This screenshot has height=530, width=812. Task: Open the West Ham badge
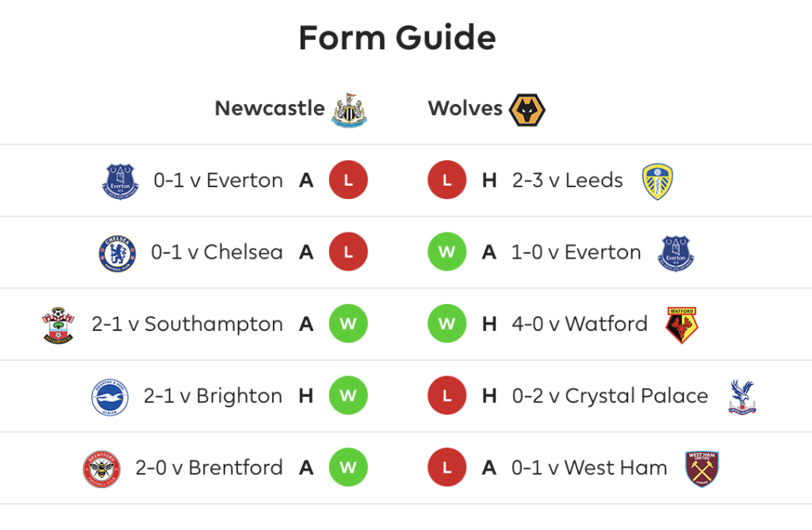(702, 469)
